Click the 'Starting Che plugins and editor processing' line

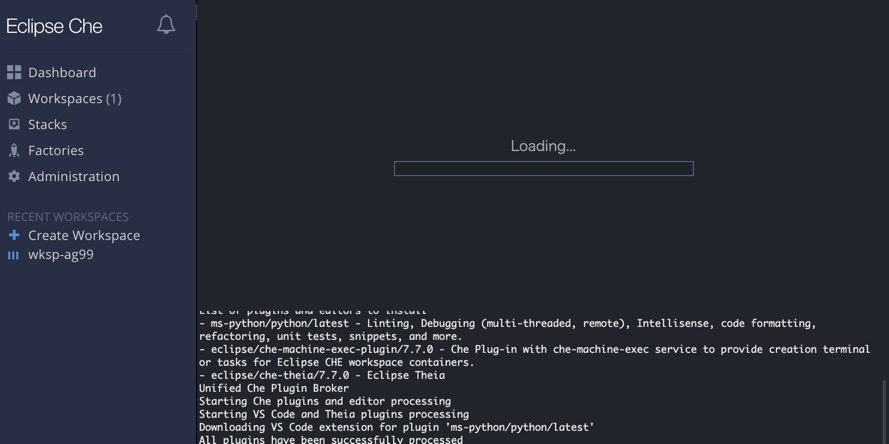[x=325, y=401]
